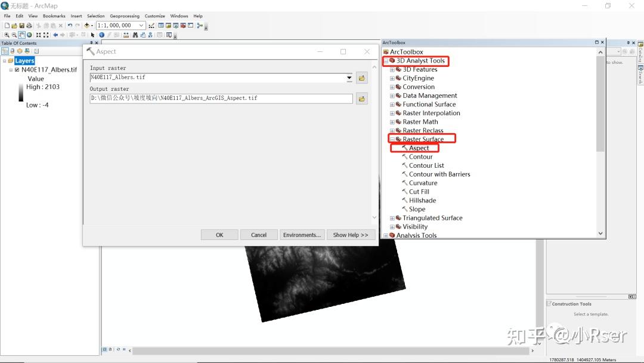
Task: List layers By Drawing Order
Action: (5, 51)
